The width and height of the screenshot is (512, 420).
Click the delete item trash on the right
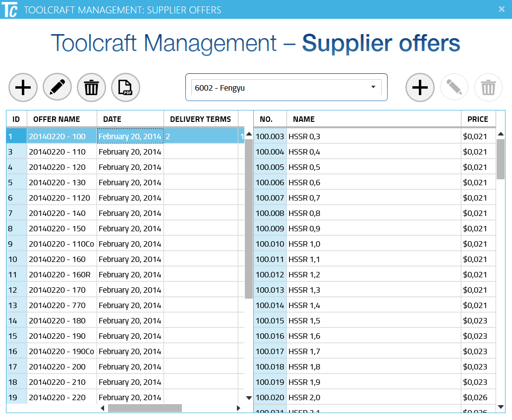click(489, 88)
